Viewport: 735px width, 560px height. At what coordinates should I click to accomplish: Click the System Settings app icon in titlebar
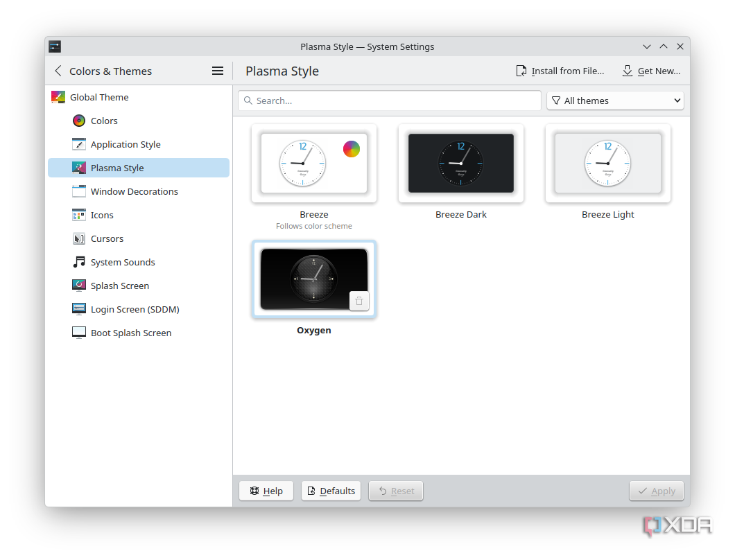(x=55, y=46)
